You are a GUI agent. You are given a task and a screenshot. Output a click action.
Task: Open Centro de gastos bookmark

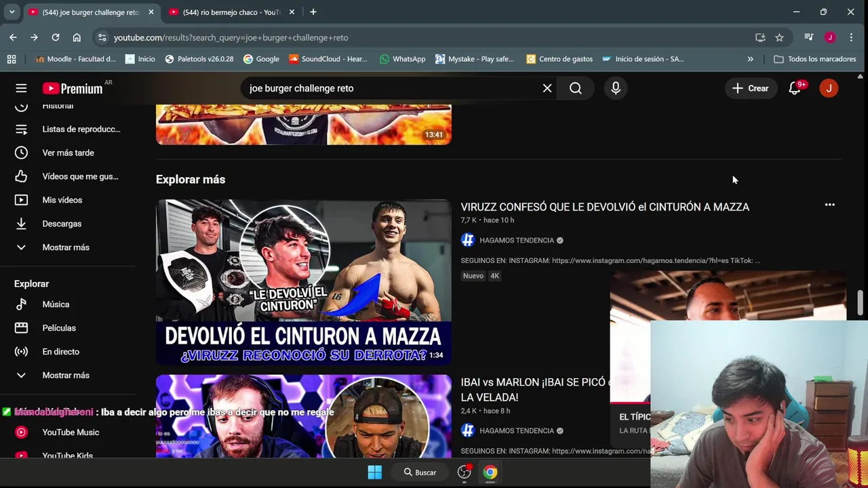[559, 59]
